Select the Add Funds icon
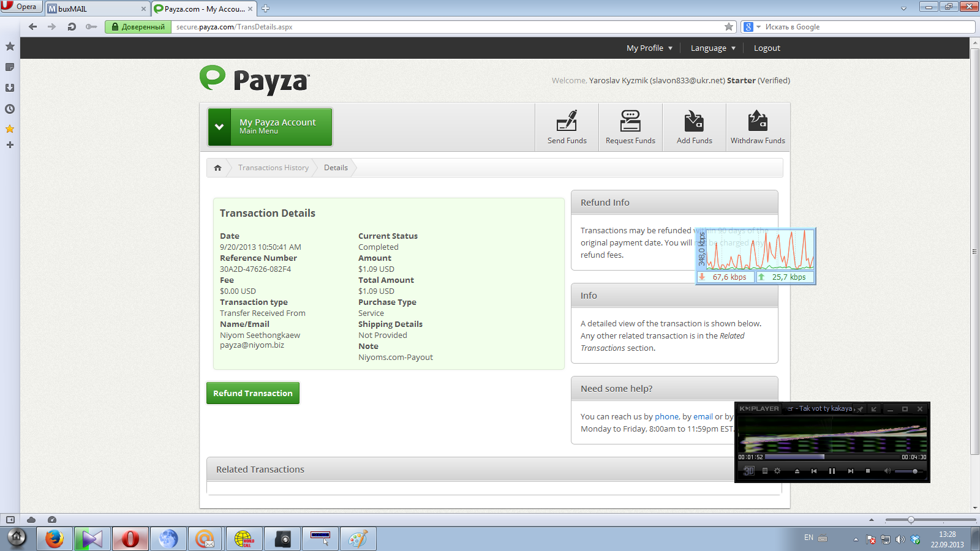Image resolution: width=980 pixels, height=551 pixels. click(x=694, y=127)
